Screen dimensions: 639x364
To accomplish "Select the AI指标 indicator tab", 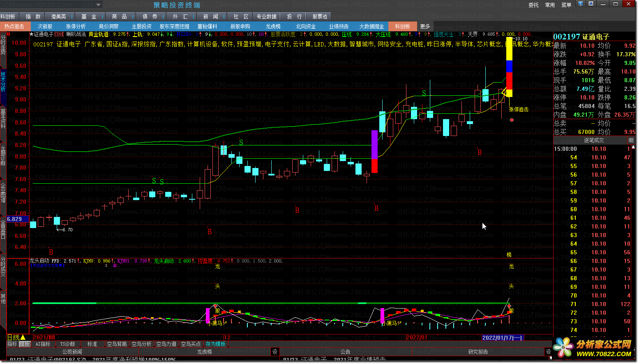I will 43,344.
